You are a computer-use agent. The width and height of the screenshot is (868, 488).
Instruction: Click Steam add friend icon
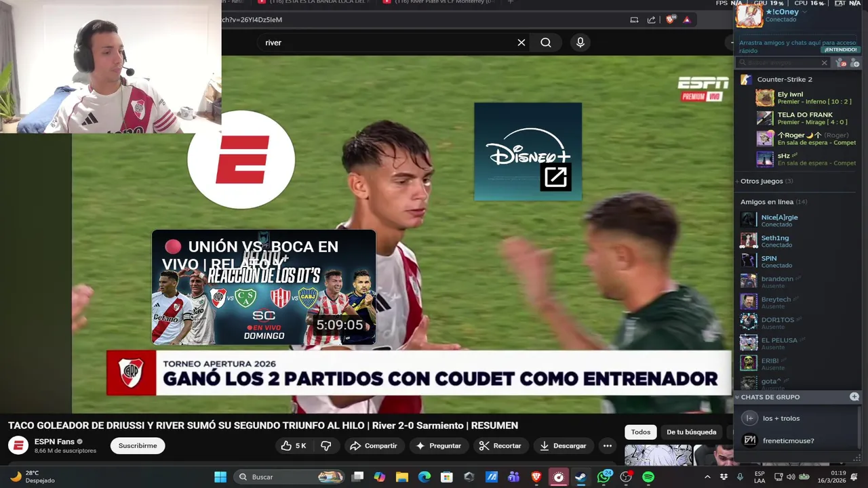pos(854,62)
